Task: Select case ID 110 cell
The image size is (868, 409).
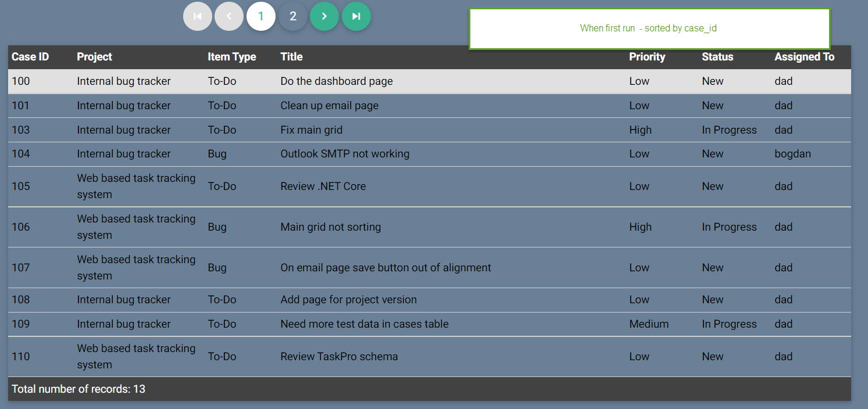Action: [21, 357]
